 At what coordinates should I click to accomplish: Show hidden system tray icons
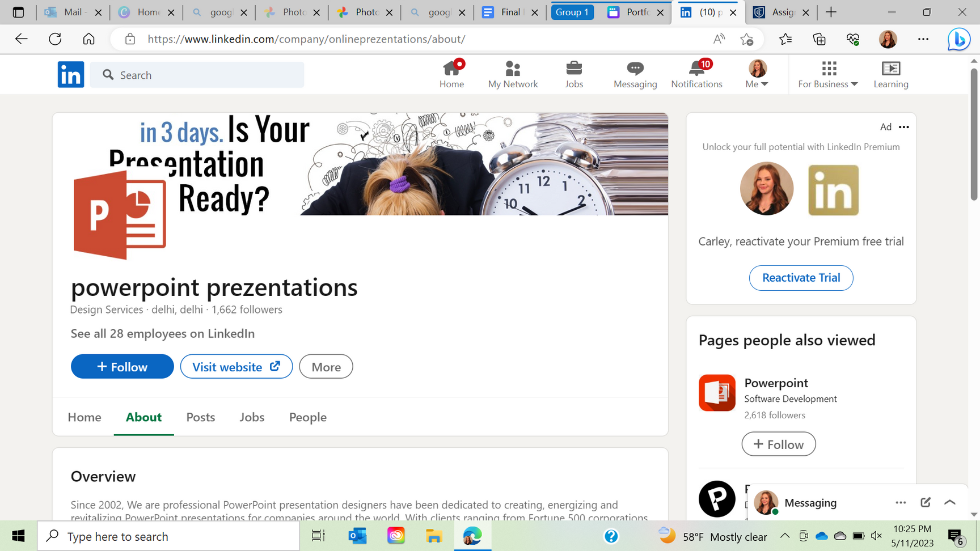click(x=785, y=536)
